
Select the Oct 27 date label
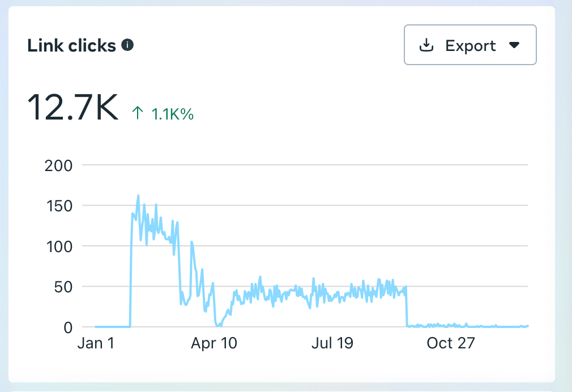click(x=450, y=343)
